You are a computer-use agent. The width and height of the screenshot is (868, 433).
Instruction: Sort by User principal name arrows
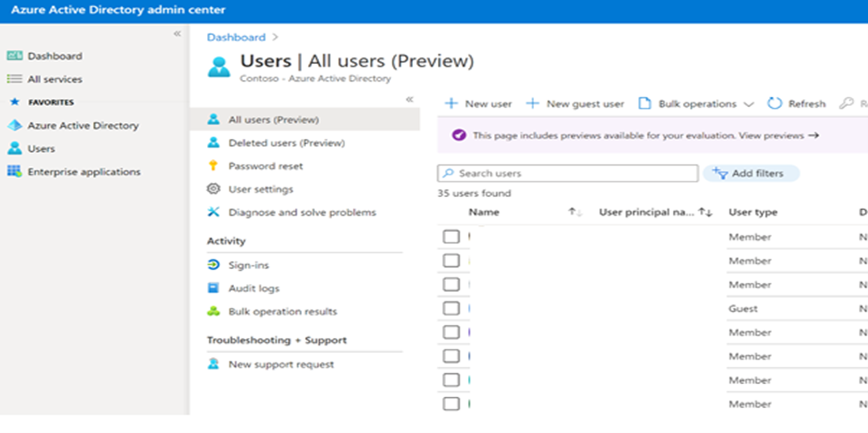(x=705, y=212)
